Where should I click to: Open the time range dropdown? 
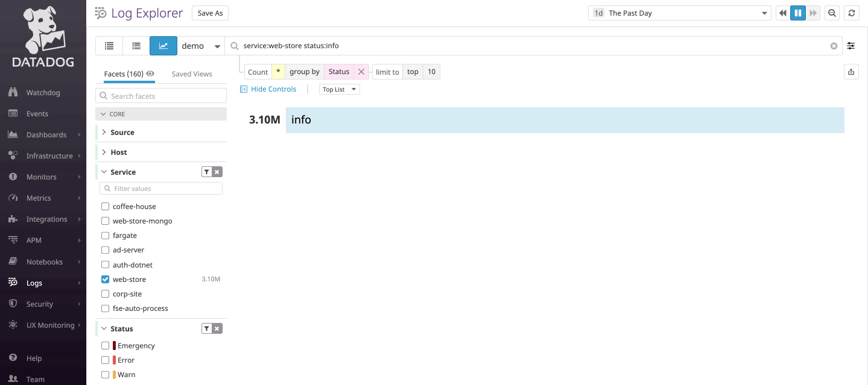pos(680,13)
